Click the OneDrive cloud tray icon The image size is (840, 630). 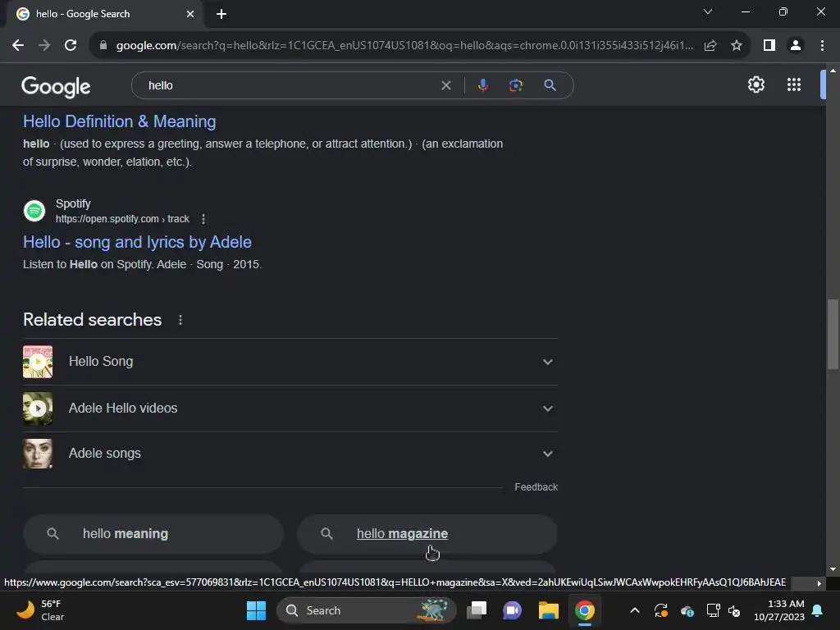click(x=687, y=610)
